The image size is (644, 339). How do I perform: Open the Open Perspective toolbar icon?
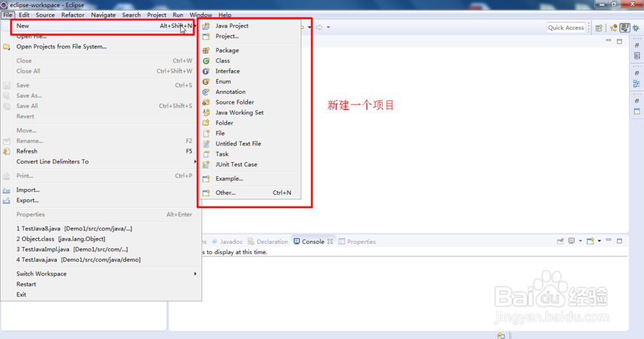pos(599,28)
